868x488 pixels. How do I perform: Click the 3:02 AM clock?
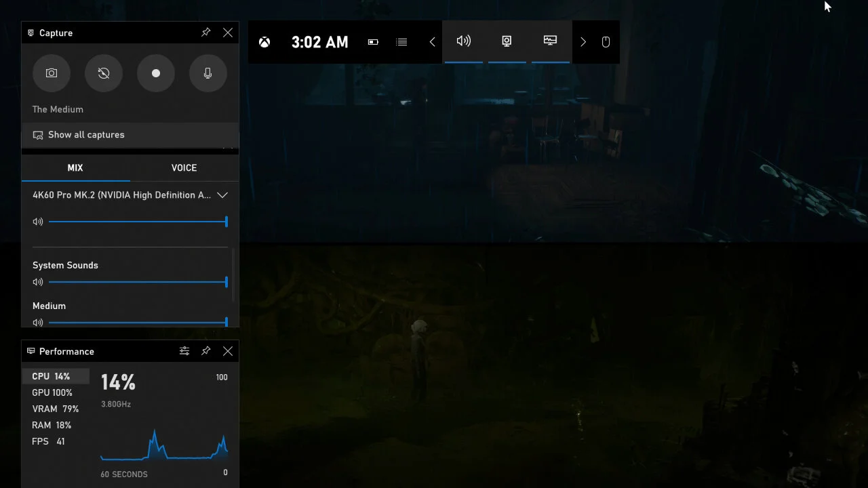[x=319, y=42]
